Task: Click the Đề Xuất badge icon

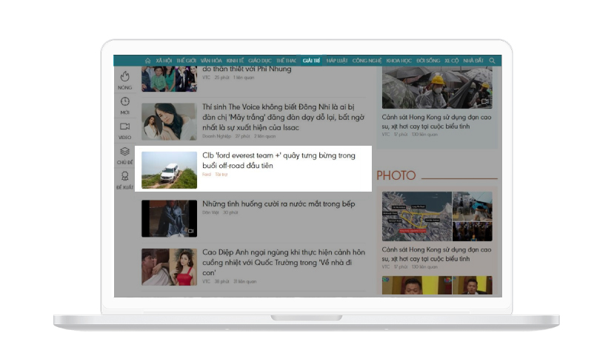Action: click(124, 176)
